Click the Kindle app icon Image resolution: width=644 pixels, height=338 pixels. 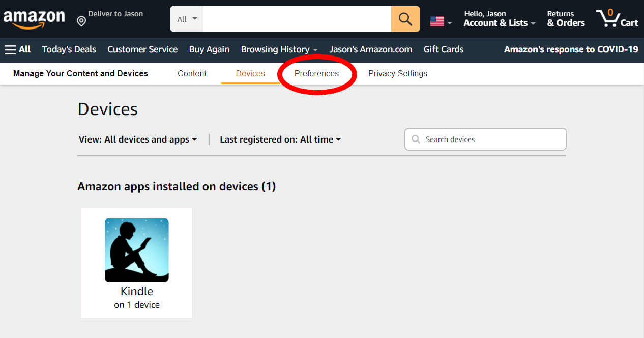point(136,250)
